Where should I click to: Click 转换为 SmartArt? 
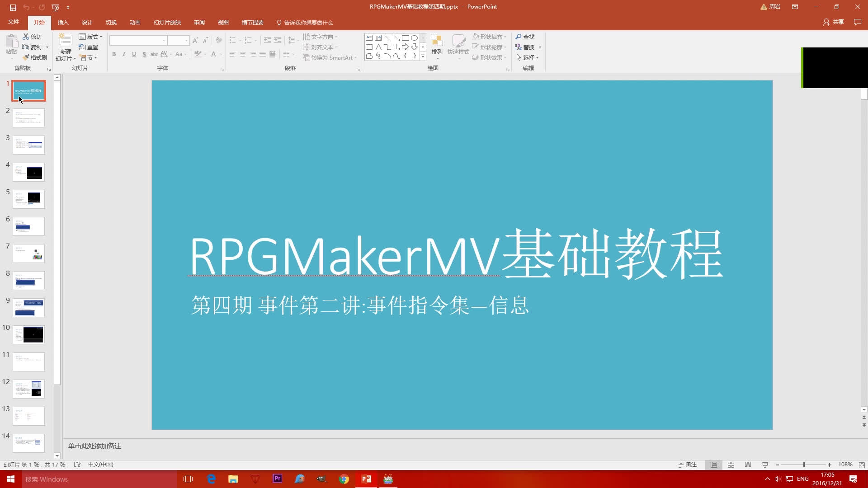click(329, 57)
